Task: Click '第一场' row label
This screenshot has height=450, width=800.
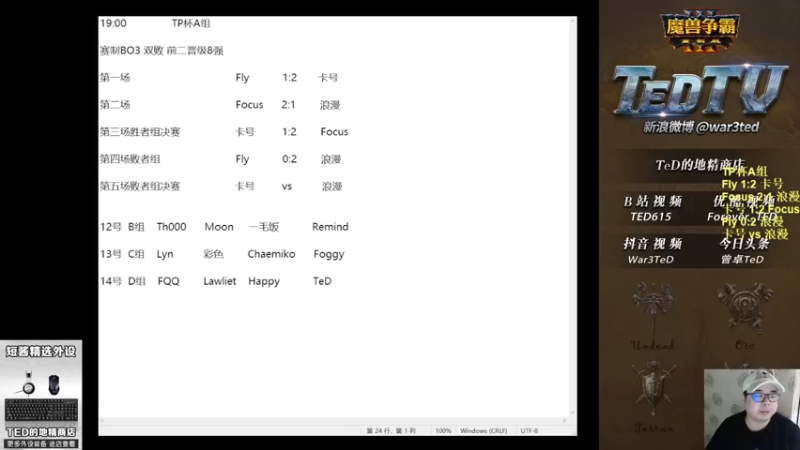Action: (115, 78)
